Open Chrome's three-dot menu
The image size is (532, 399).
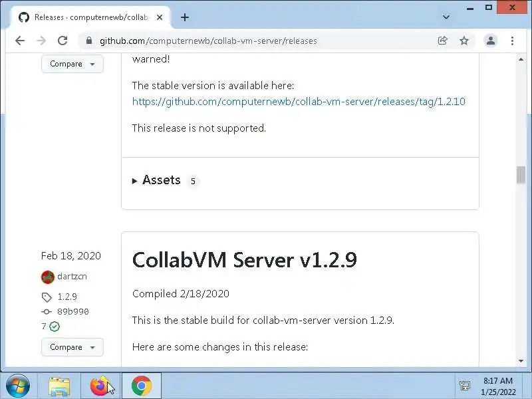512,41
